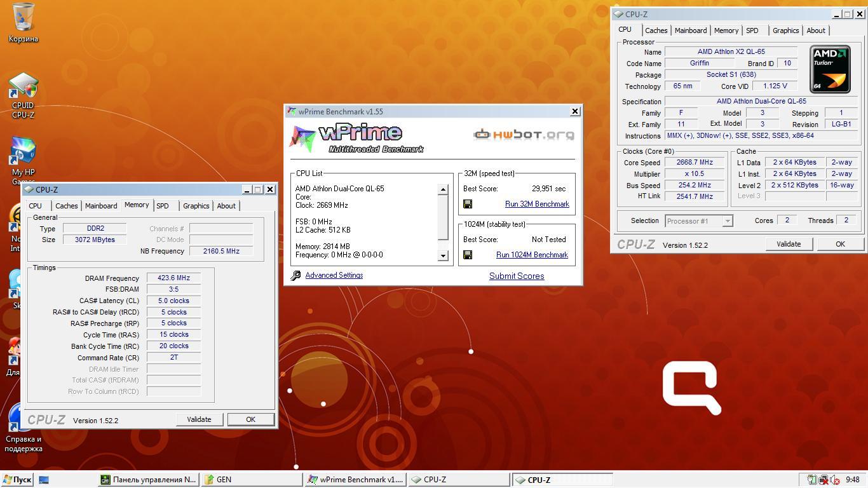
Task: Open Advanced Settings link in wPrime
Action: pos(334,275)
